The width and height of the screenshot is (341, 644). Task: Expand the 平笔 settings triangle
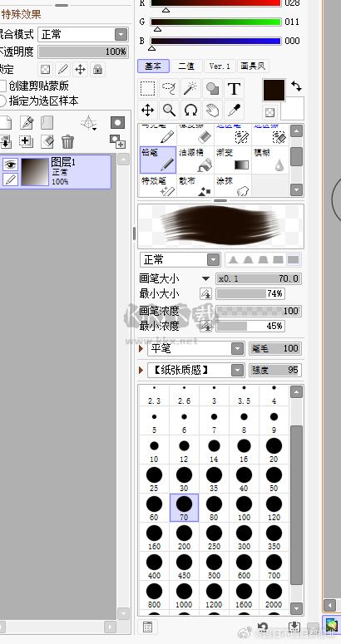tap(141, 349)
